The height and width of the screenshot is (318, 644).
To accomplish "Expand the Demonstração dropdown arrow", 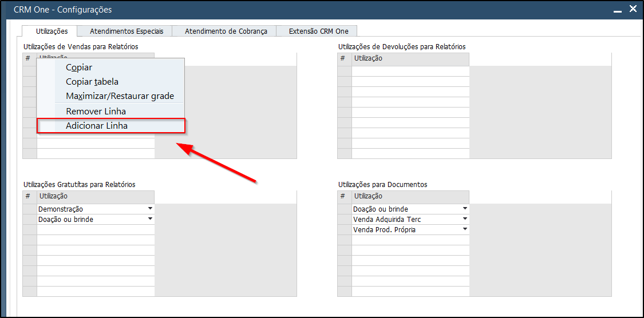I will [x=151, y=209].
